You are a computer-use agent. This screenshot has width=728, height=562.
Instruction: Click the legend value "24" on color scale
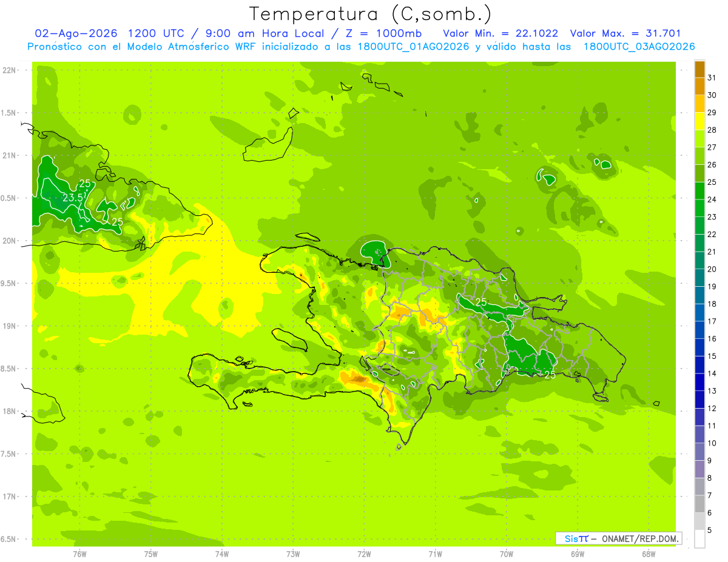coord(712,199)
